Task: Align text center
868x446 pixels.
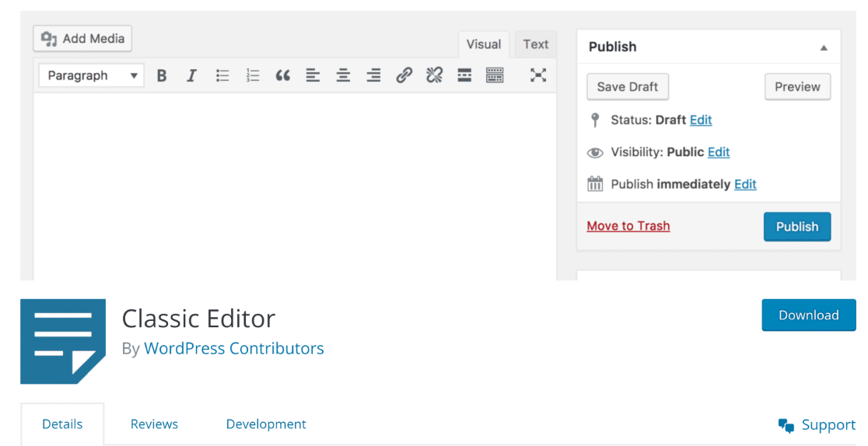Action: coord(343,75)
